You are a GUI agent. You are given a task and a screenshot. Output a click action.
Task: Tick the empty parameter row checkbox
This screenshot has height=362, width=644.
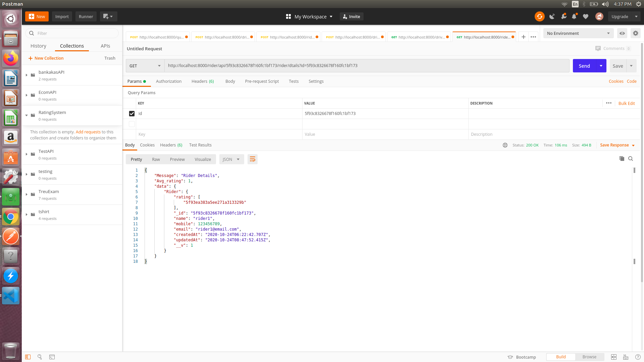tap(132, 124)
